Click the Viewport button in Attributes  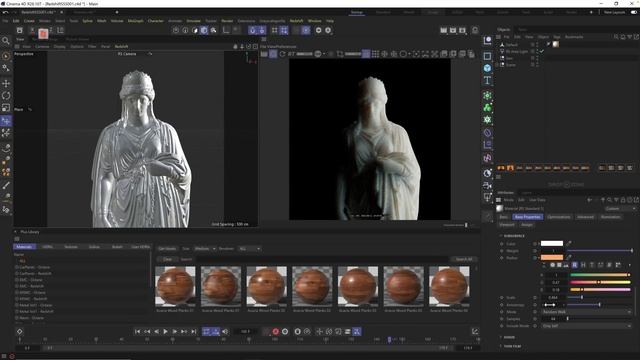pyautogui.click(x=507, y=224)
